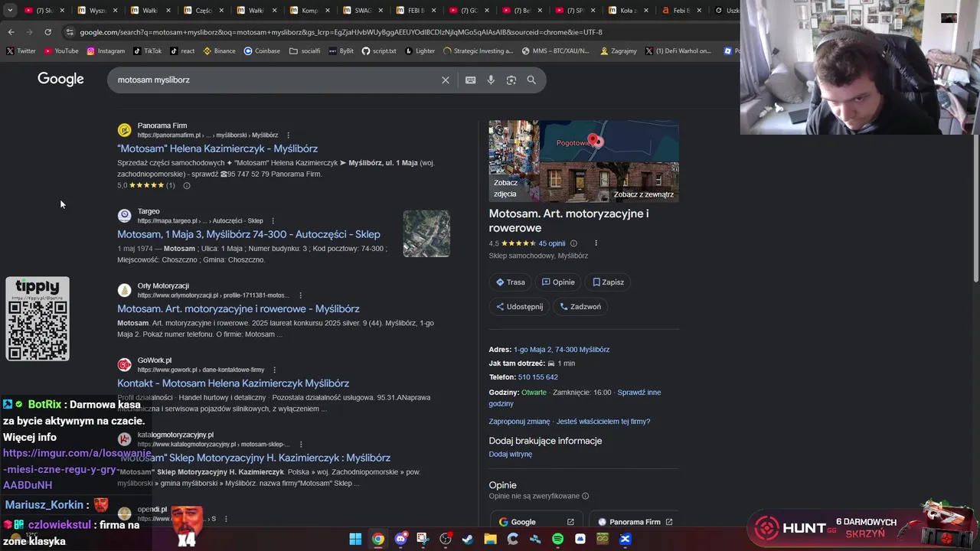Open the "Motosam" Helena Kazimierczyk Panorama Firm result
This screenshot has height=551, width=980.
(217, 148)
